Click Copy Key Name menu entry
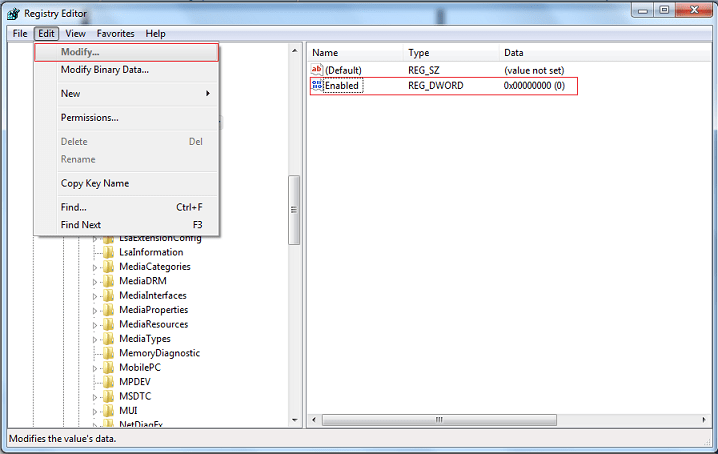This screenshot has width=718, height=454. click(x=94, y=183)
